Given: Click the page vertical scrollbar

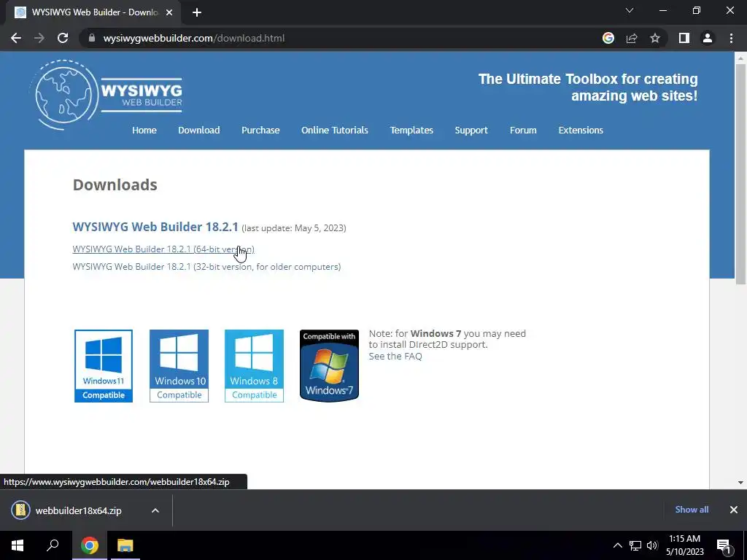Looking at the screenshot, I should coord(740,174).
